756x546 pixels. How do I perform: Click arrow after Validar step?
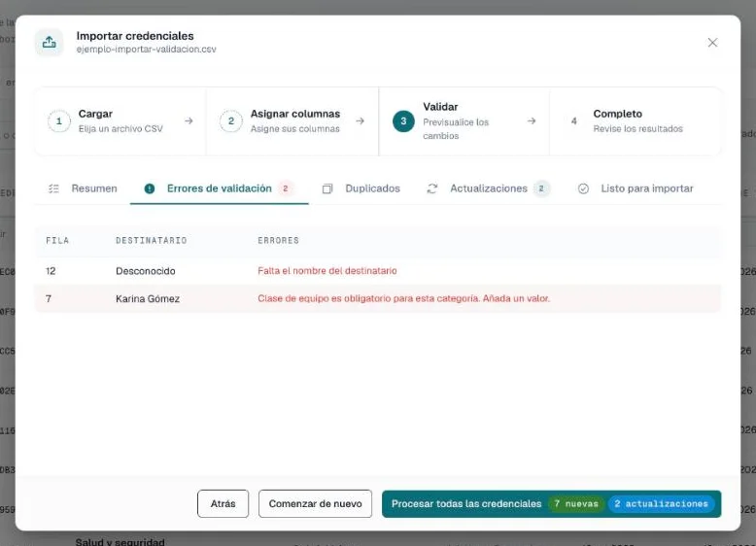click(x=532, y=121)
